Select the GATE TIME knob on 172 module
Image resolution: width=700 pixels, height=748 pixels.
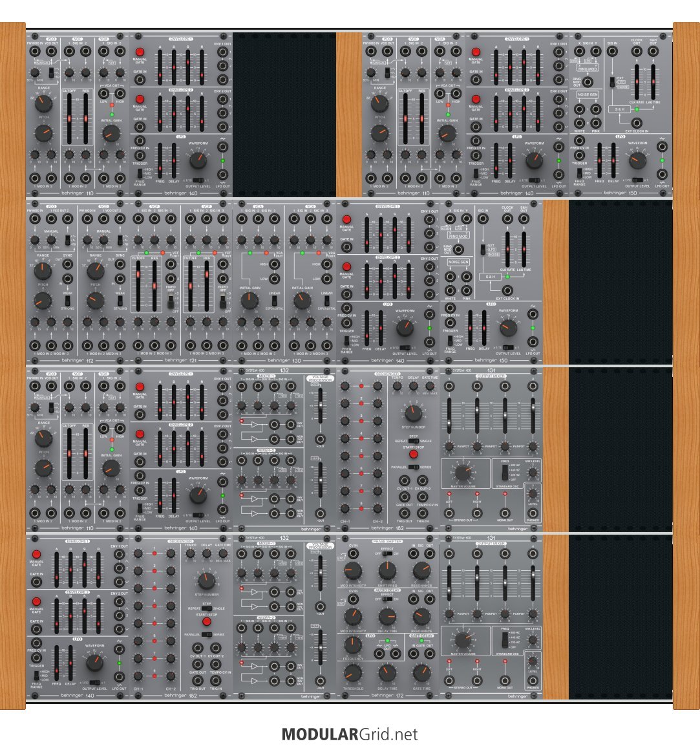coord(421,673)
